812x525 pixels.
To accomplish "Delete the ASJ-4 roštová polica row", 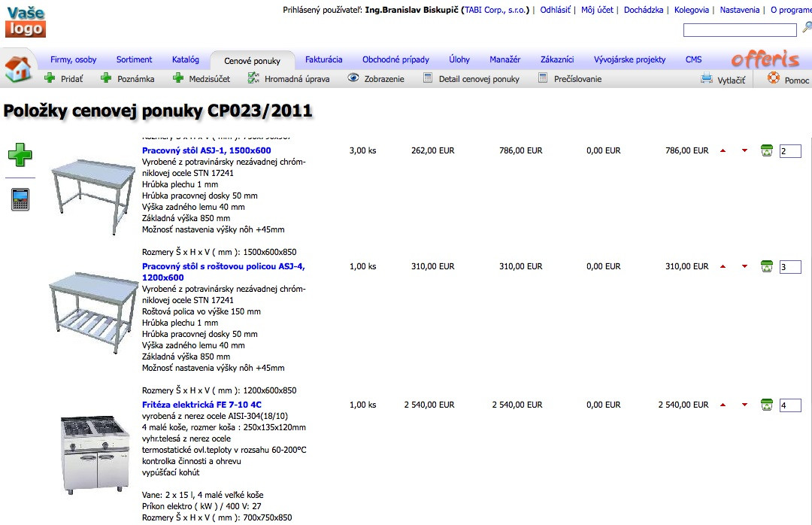I will pyautogui.click(x=767, y=266).
